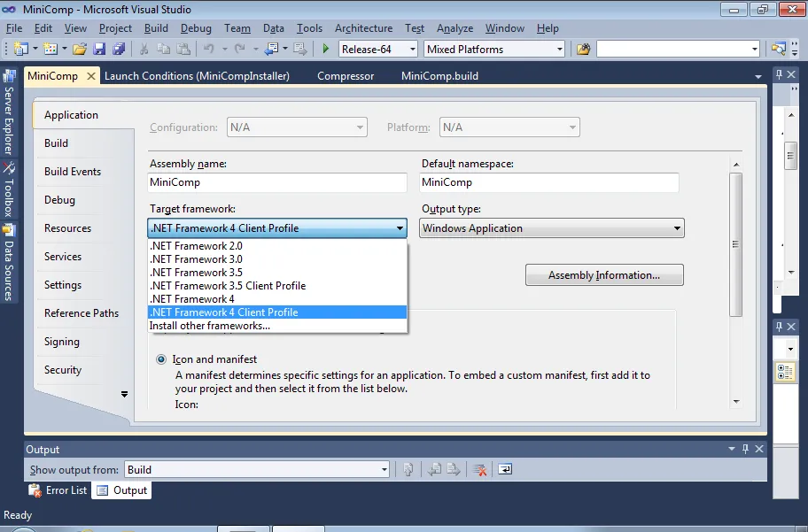Screen dimensions: 808x532
Task: Click the Redo arrow icon
Action: point(240,49)
